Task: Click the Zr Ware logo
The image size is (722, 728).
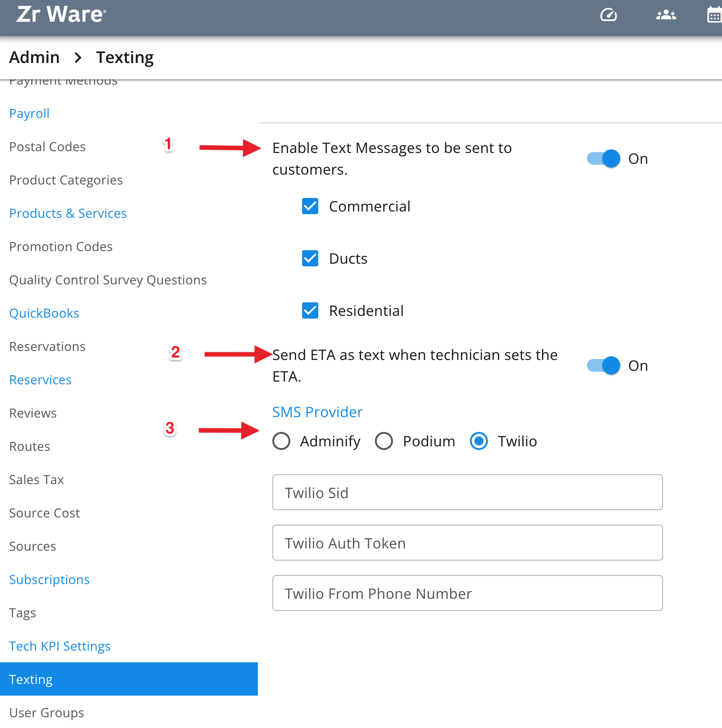Action: (61, 14)
